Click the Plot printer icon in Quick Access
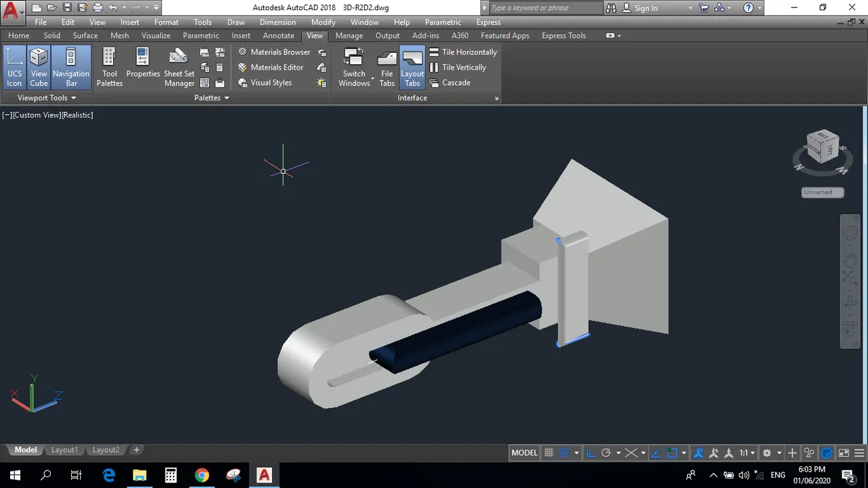Viewport: 868px width, 488px height. pos(98,8)
